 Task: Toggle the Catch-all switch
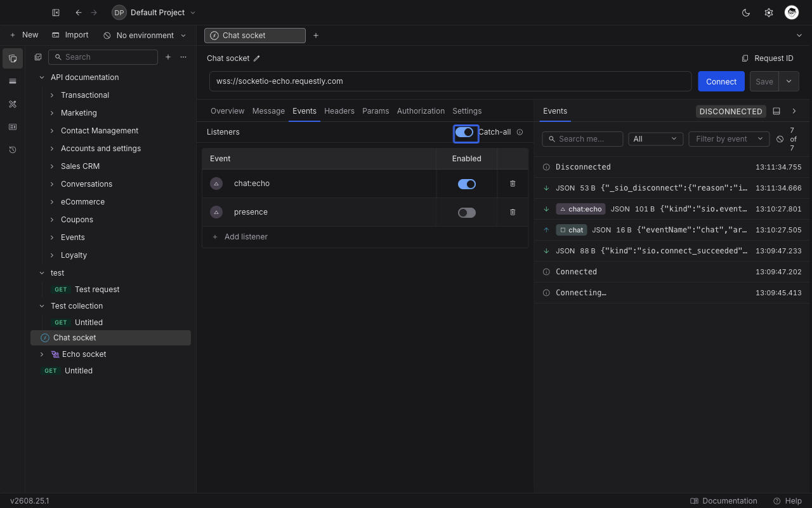click(x=464, y=132)
